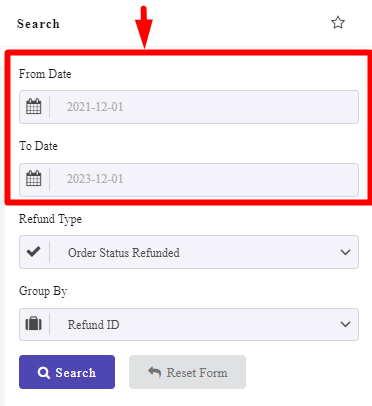Click the undo arrow icon on Reset Form
This screenshot has height=406, width=372.
point(155,372)
